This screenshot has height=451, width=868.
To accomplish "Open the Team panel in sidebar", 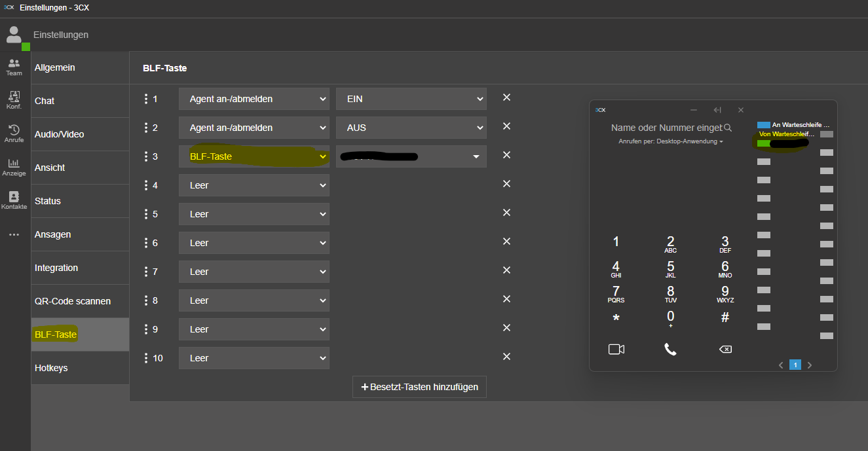I will coord(14,67).
